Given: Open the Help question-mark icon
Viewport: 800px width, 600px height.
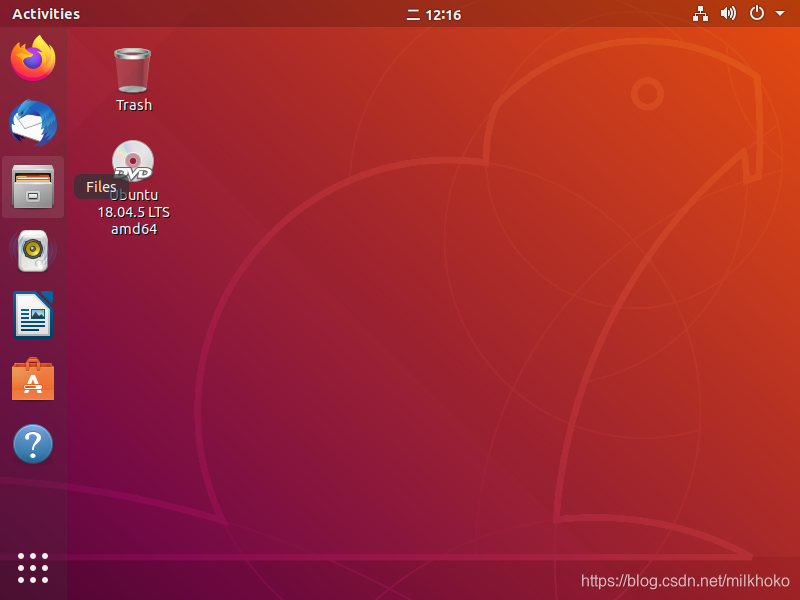Looking at the screenshot, I should 33,444.
